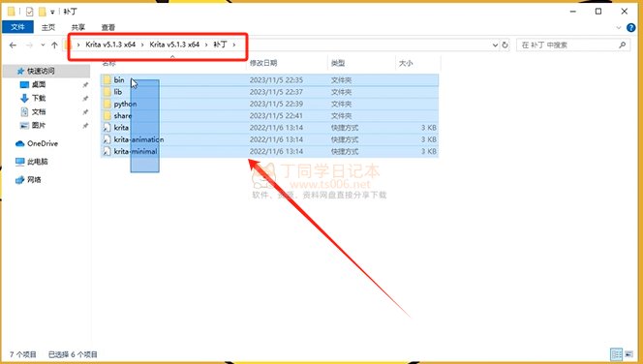Image resolution: width=643 pixels, height=364 pixels.
Task: Open the 文件 ribbon tab
Action: 17,27
